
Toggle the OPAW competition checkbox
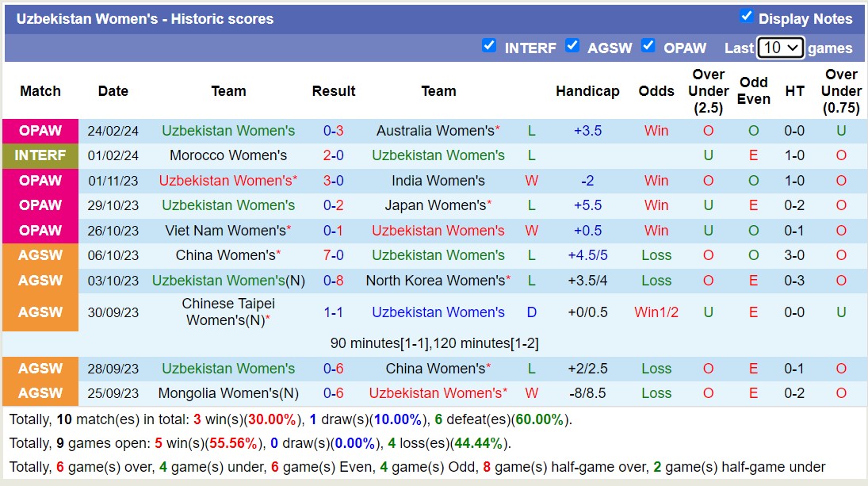(648, 46)
